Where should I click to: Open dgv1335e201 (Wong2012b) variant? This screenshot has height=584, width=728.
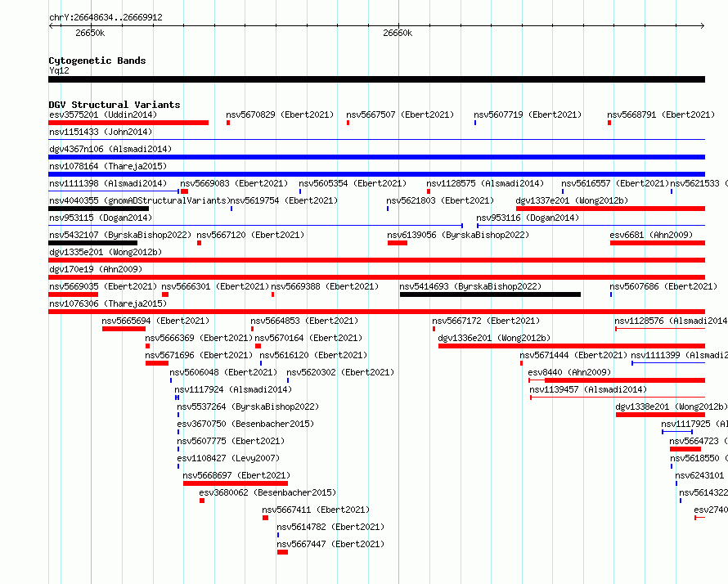pyautogui.click(x=106, y=252)
